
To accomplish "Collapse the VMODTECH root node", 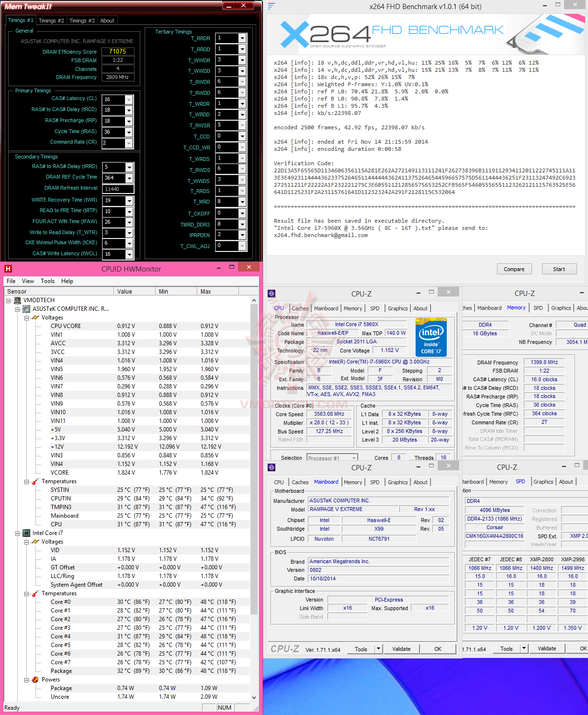I will point(9,300).
